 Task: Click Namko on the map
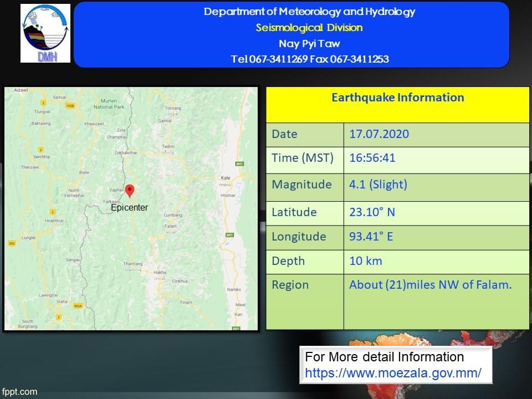(234, 289)
